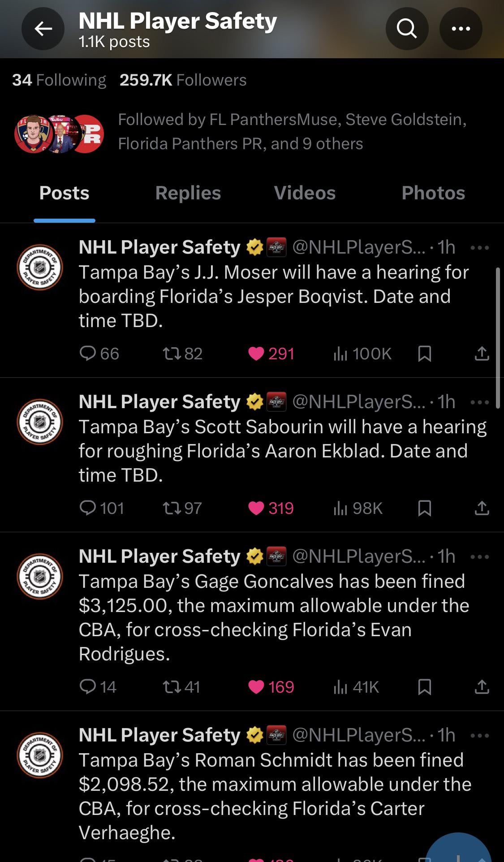
Task: Share the Scott Sabourin hearing post
Action: click(x=482, y=509)
